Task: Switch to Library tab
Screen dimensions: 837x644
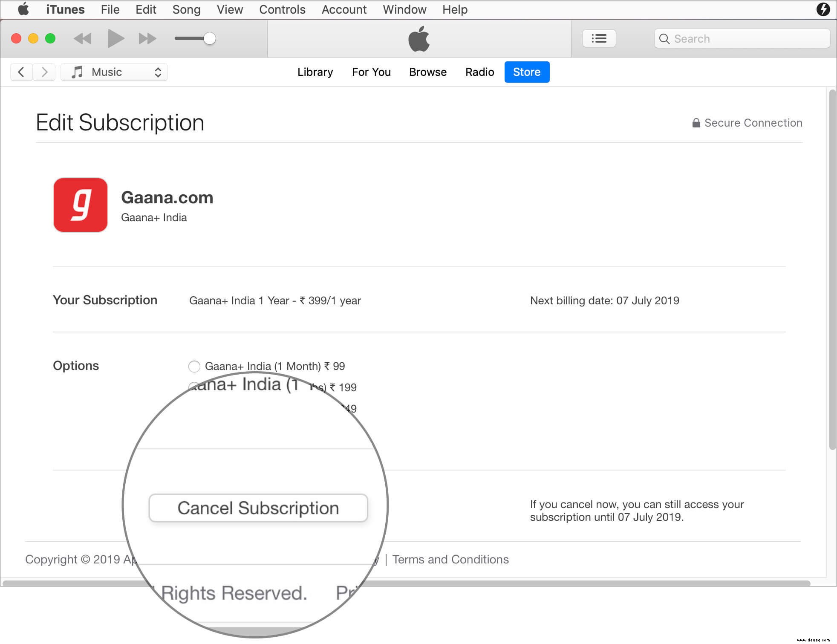Action: (x=315, y=72)
